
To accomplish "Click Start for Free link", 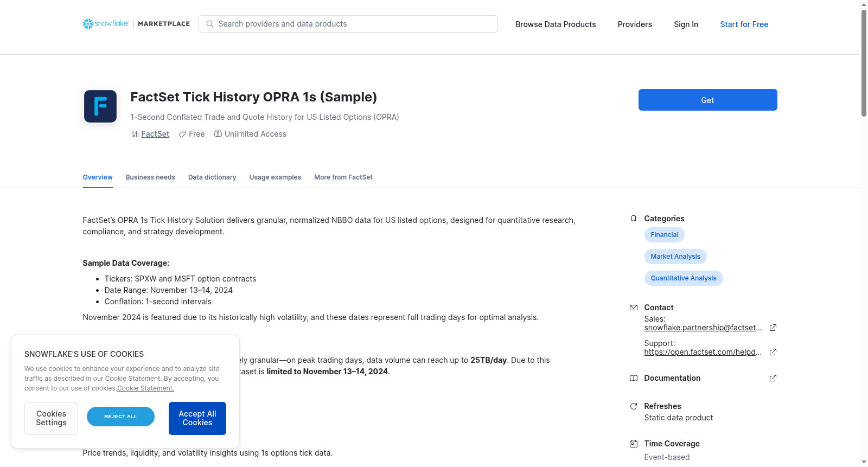I will [x=744, y=24].
